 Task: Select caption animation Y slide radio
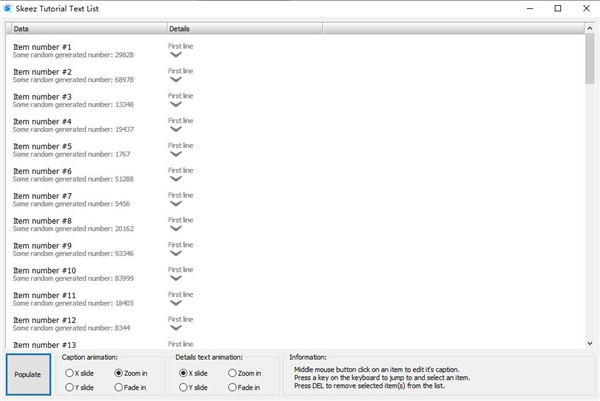pos(71,387)
